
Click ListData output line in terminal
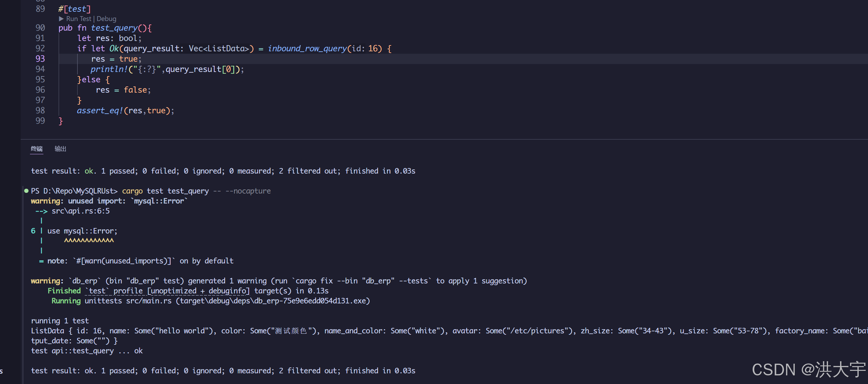[449, 331]
